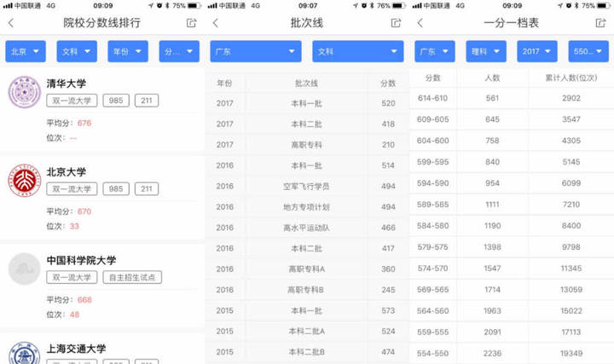
Task: Tap the 清华大学 logo
Action: tap(25, 92)
